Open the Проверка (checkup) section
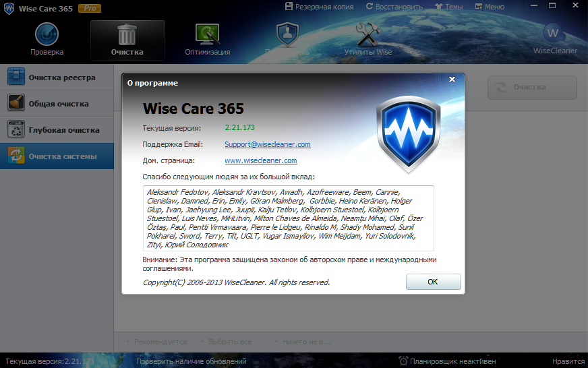The image size is (588, 368). 47,40
